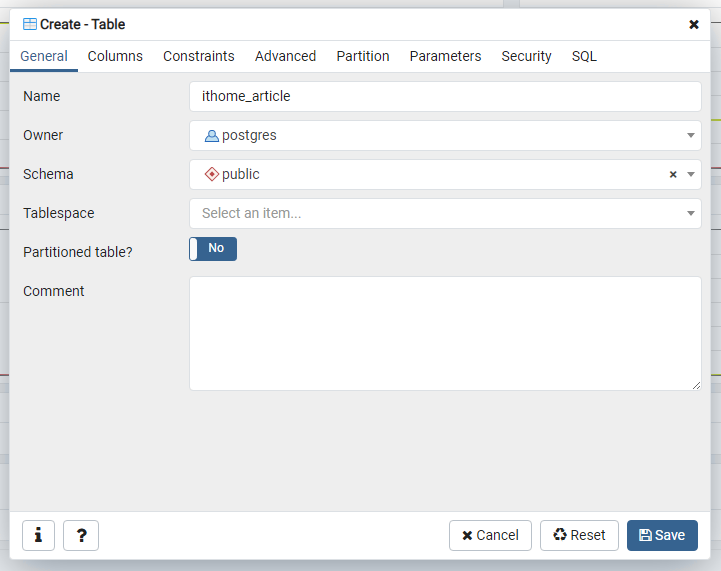Click inside the Comment text area
The height and width of the screenshot is (571, 721).
[445, 333]
